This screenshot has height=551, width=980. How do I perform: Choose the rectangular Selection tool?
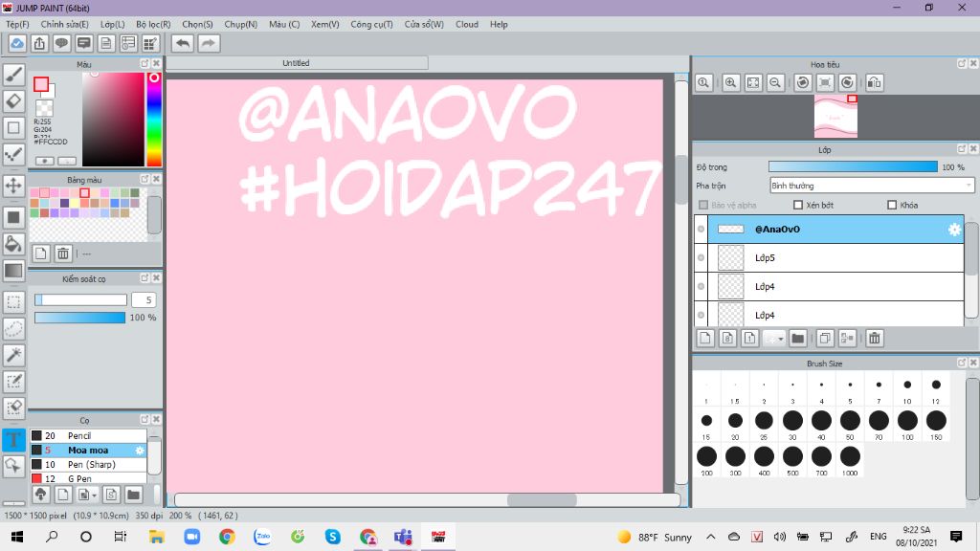click(x=13, y=302)
